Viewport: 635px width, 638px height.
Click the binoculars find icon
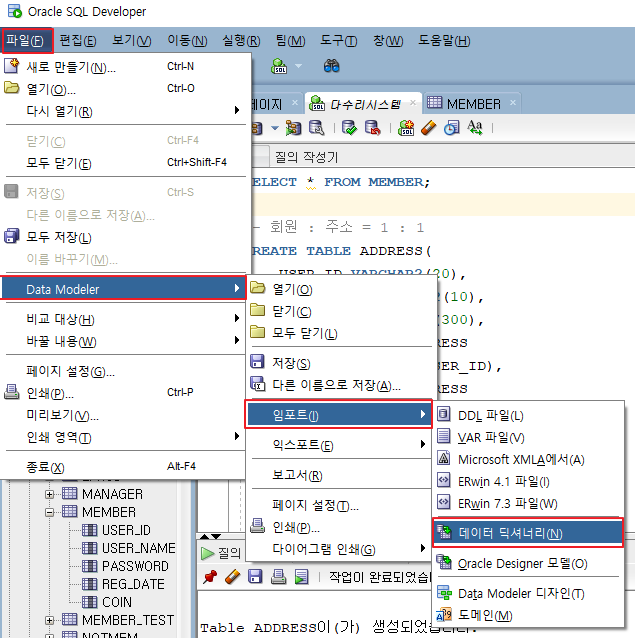pyautogui.click(x=332, y=66)
